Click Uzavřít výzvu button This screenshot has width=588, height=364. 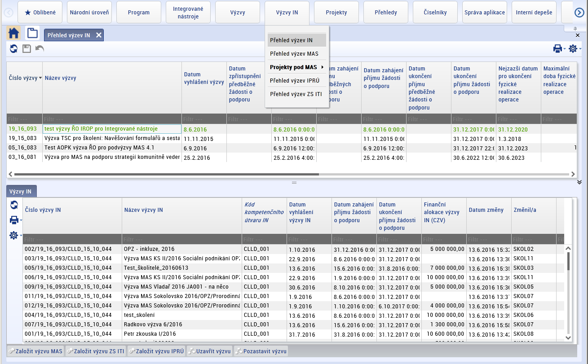210,351
